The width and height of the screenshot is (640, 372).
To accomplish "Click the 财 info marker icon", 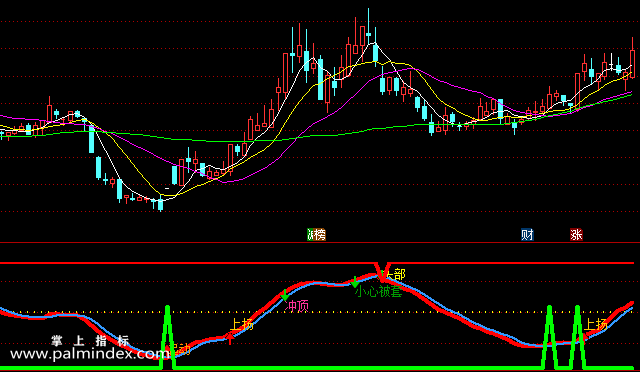I will click(527, 235).
